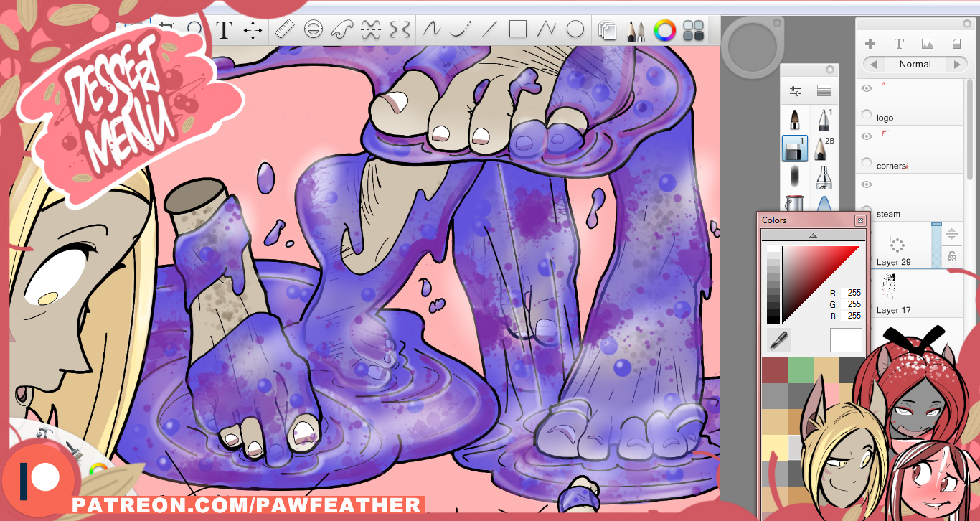This screenshot has height=521, width=980.
Task: Pick the marker brush
Action: 824,177
